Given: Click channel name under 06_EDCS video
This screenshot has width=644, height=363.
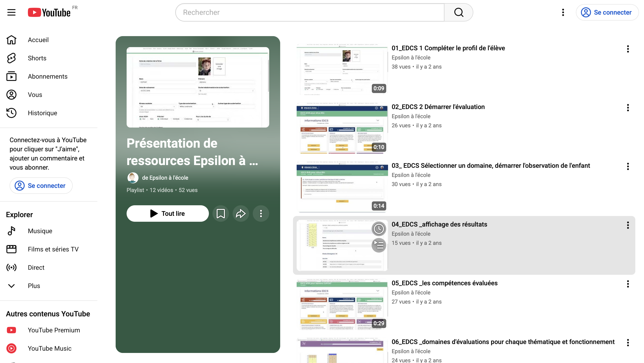Looking at the screenshot, I should (411, 351).
